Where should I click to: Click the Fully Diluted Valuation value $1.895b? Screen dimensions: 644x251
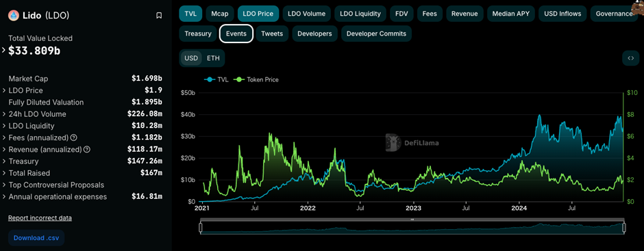point(147,102)
